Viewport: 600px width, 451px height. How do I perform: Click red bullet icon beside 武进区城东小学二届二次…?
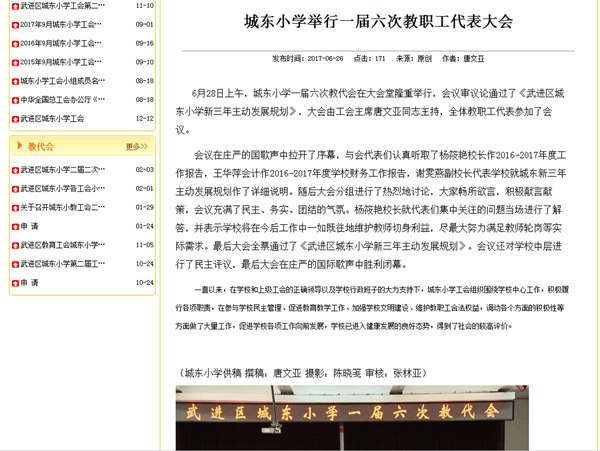click(15, 170)
